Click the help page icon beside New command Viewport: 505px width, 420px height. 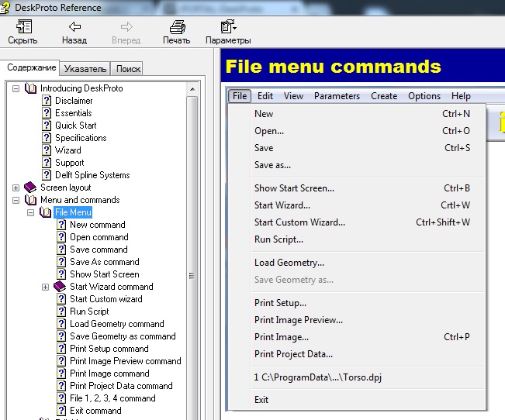pos(61,225)
